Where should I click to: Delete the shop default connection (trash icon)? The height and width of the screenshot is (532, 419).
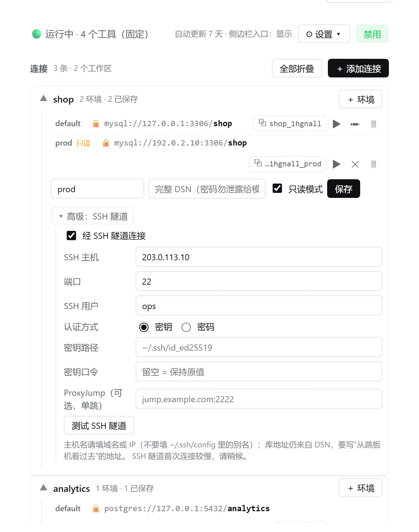coord(373,124)
